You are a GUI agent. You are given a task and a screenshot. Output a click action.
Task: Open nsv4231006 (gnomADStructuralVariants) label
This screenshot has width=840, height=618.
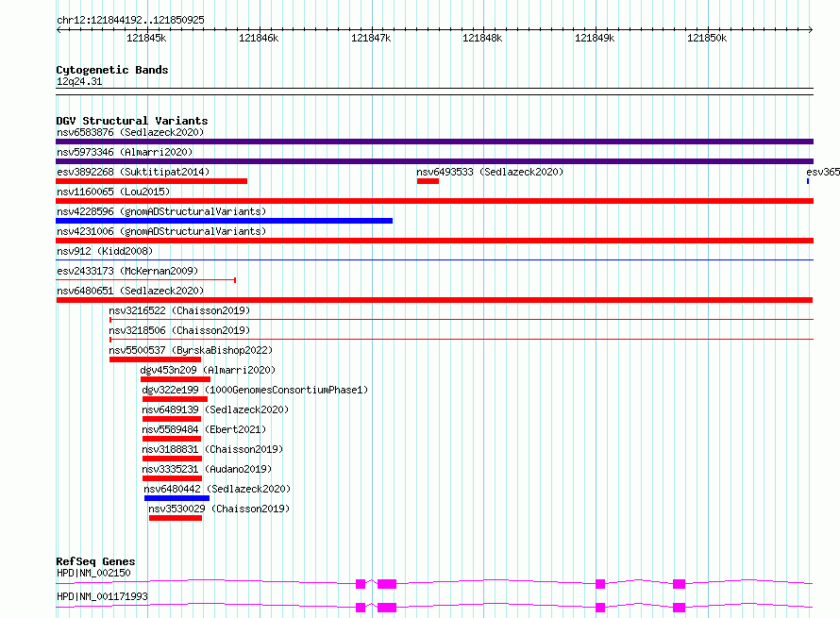[161, 231]
